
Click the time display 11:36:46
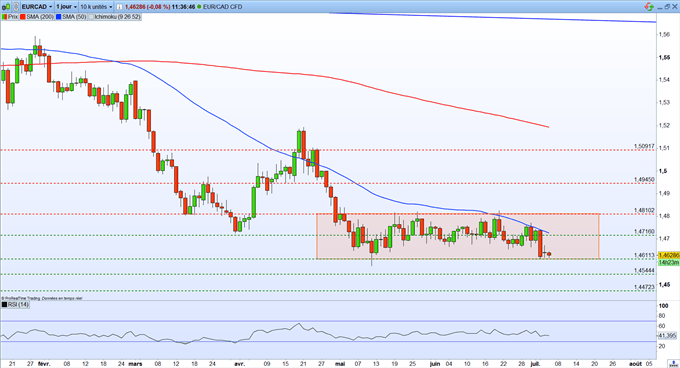(x=183, y=7)
